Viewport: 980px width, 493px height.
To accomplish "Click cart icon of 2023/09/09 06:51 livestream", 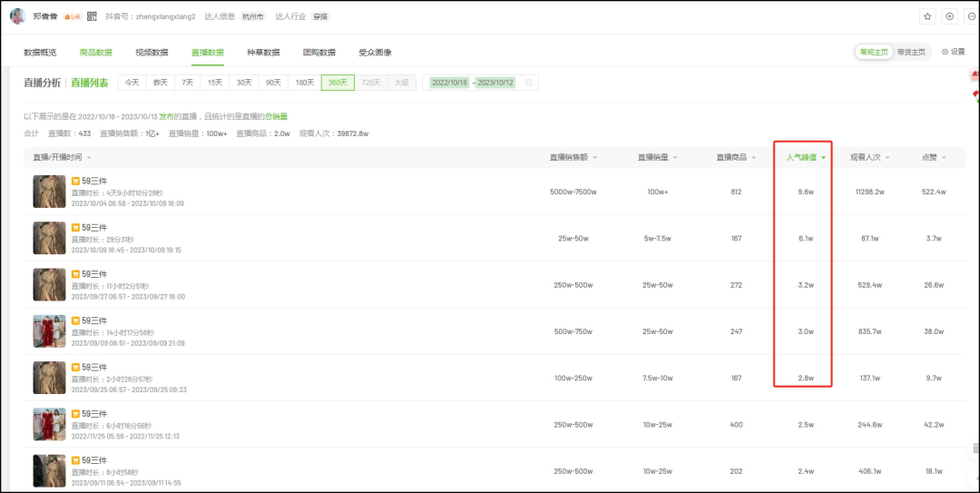I will pos(75,320).
